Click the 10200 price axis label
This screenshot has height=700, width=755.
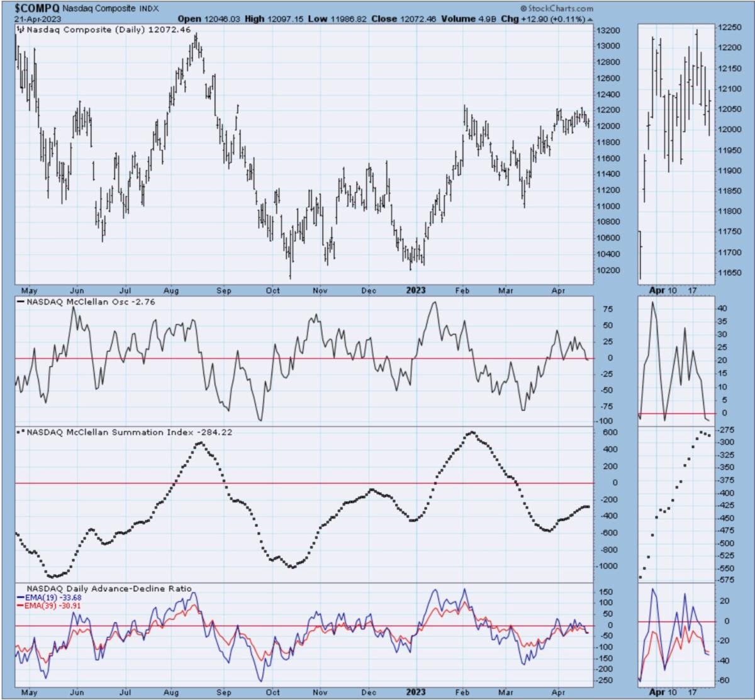(608, 270)
